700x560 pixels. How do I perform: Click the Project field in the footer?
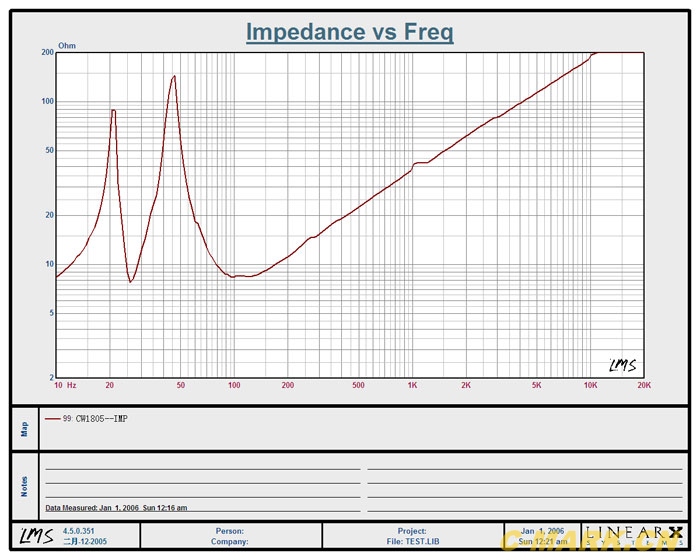(411, 531)
